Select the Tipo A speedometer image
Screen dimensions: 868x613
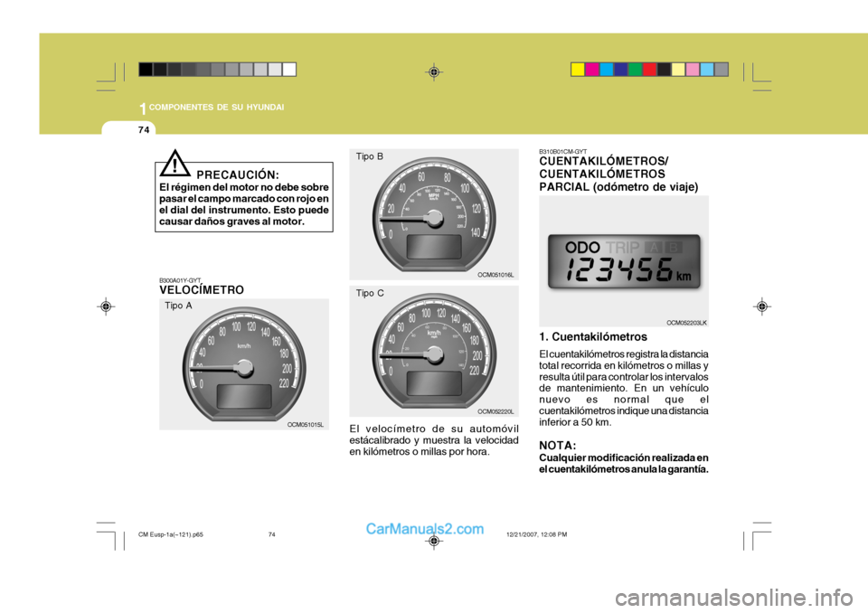coord(244,364)
